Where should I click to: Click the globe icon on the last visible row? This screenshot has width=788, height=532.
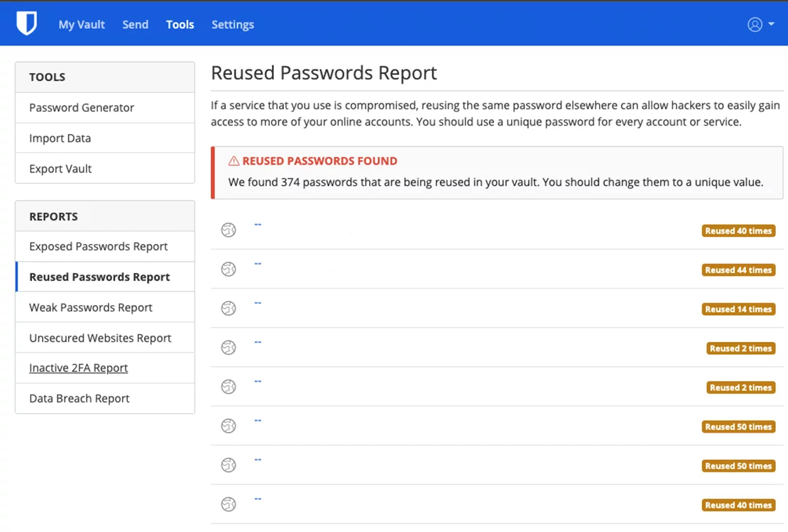(x=229, y=504)
